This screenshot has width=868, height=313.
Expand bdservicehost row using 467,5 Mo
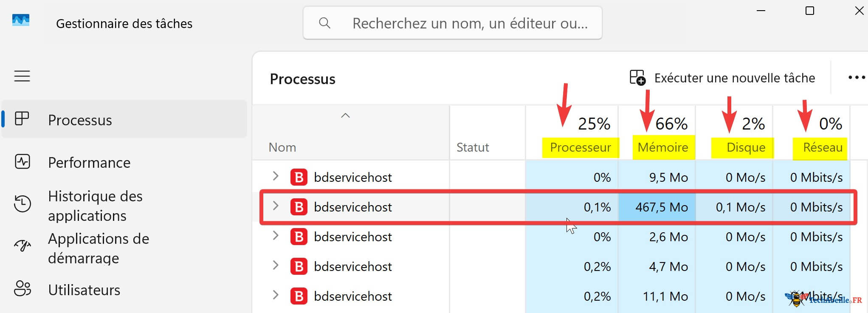(x=276, y=206)
